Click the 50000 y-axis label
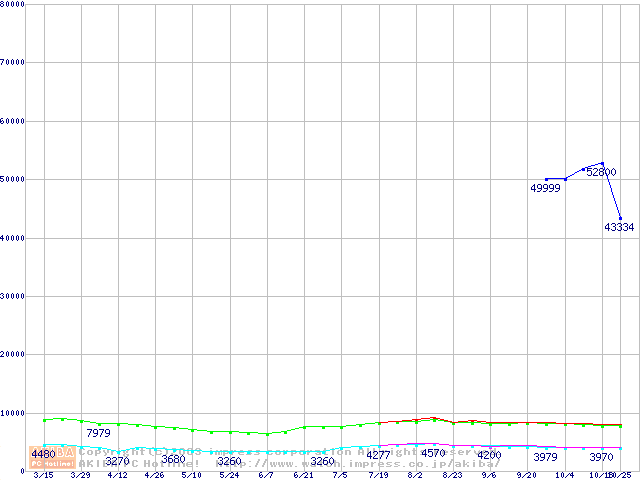The image size is (640, 480). 12,180
